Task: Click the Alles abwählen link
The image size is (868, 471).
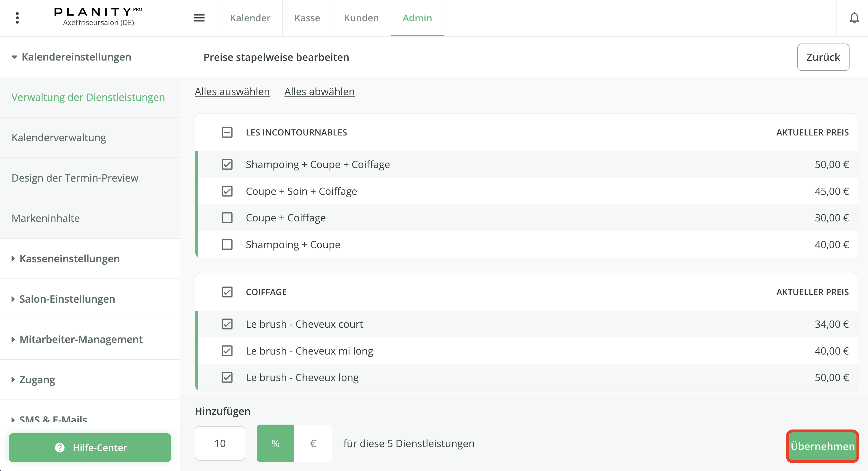Action: tap(319, 92)
